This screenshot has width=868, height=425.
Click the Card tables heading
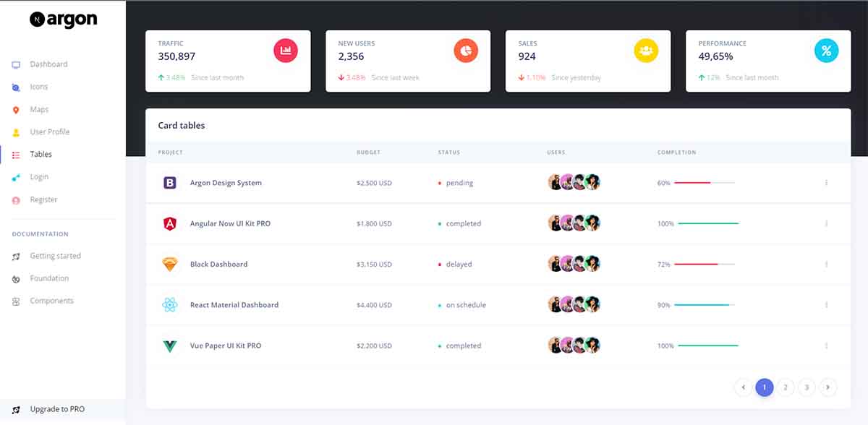coord(182,126)
